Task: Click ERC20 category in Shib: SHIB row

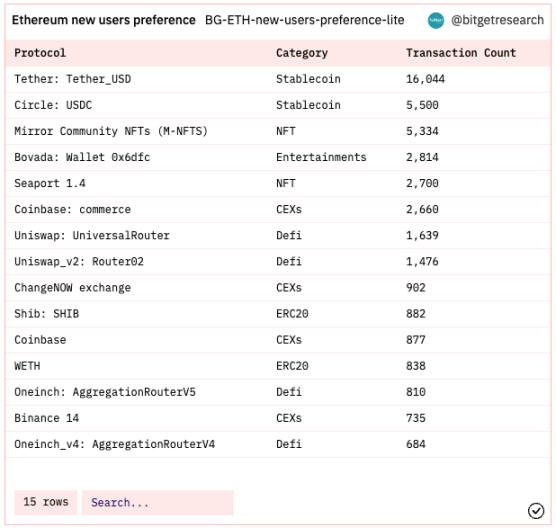Action: coord(292,314)
